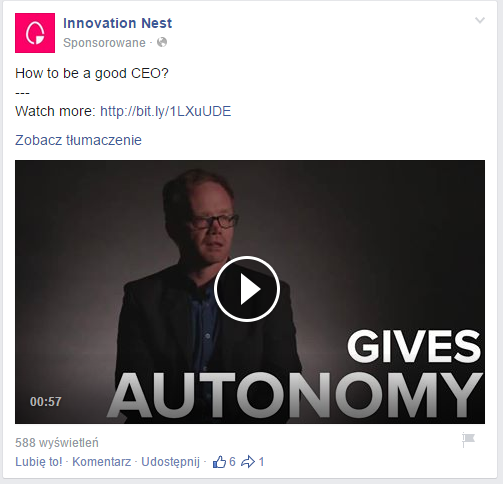The height and width of the screenshot is (484, 503).
Task: Report the post with the flag icon
Action: 468,440
